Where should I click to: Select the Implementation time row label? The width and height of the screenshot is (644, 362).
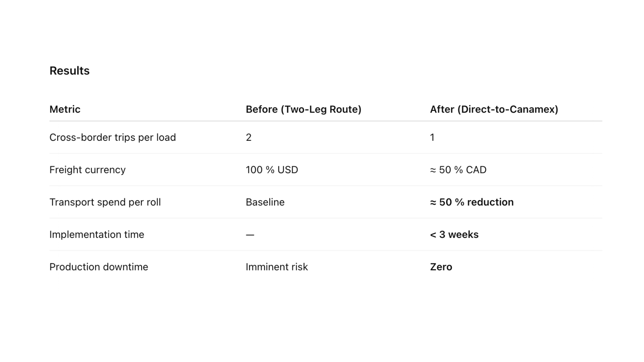pos(97,235)
